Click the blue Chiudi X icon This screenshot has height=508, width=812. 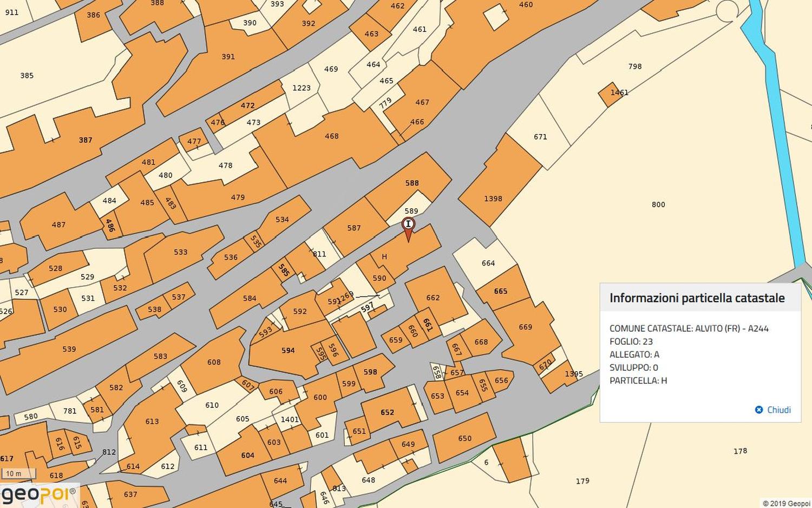pos(759,410)
